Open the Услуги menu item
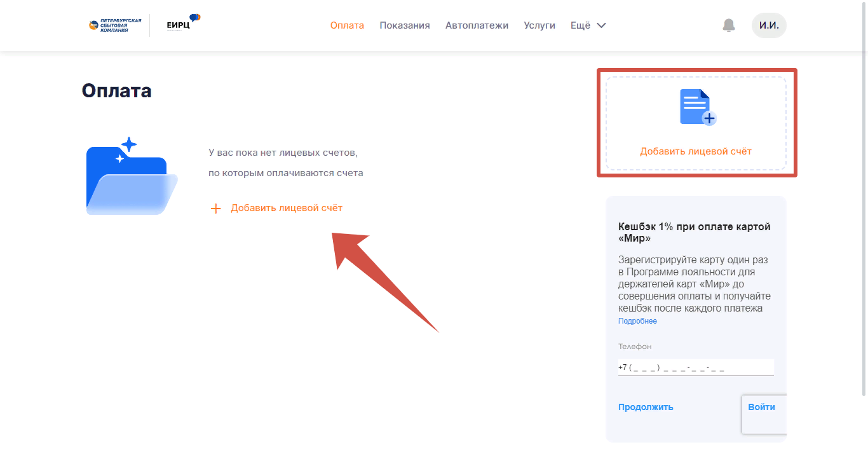This screenshot has width=868, height=454. pyautogui.click(x=539, y=25)
